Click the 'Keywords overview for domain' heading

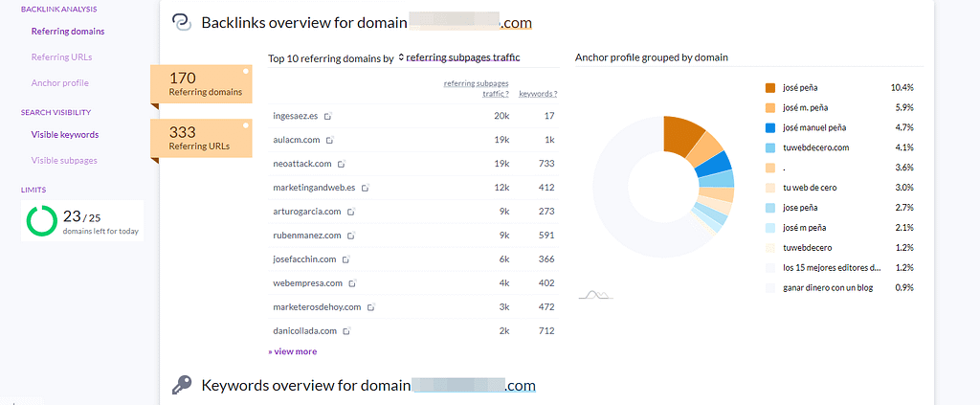tap(305, 385)
